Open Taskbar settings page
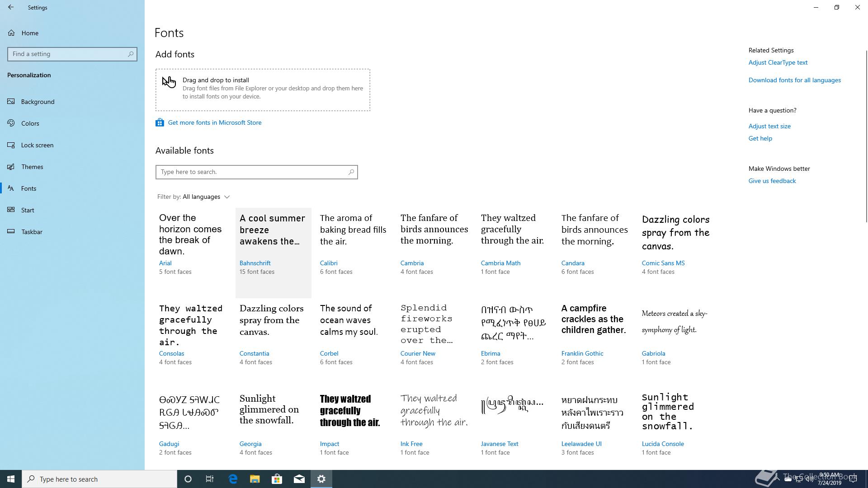868x488 pixels. 72,232
